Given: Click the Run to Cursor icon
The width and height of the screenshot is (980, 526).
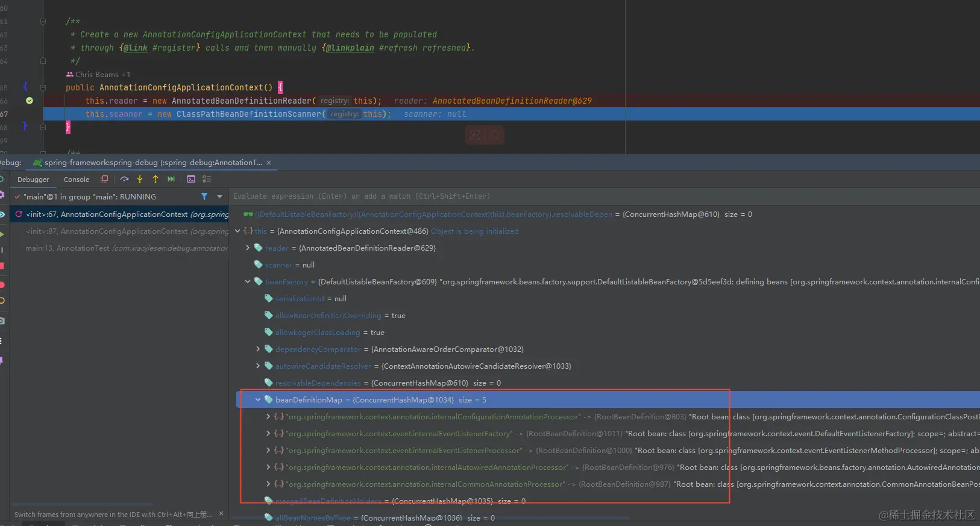Looking at the screenshot, I should (x=171, y=179).
